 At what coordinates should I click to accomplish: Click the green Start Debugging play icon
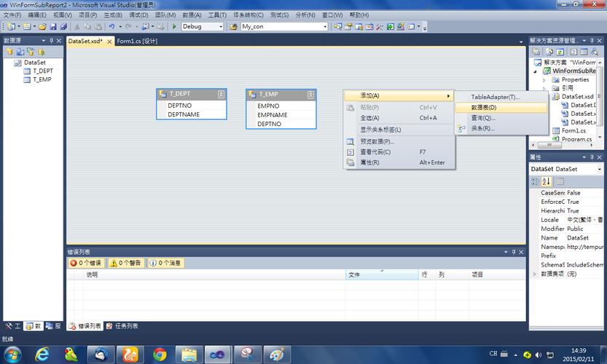174,27
